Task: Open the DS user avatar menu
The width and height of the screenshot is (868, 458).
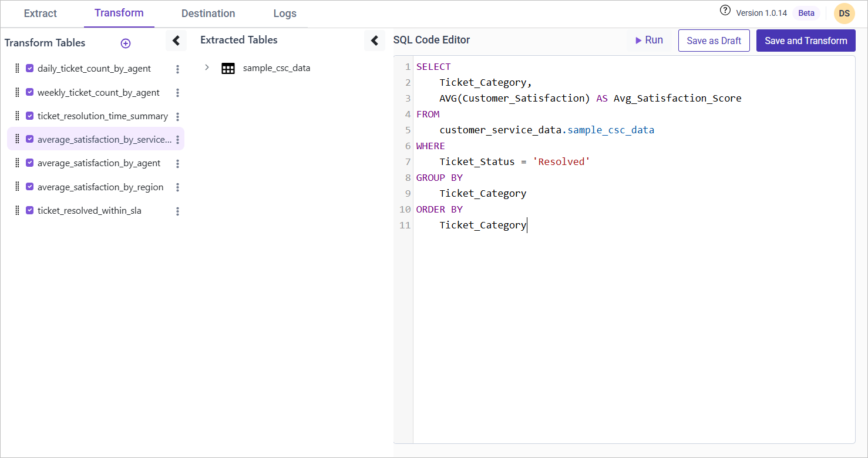Action: tap(844, 14)
